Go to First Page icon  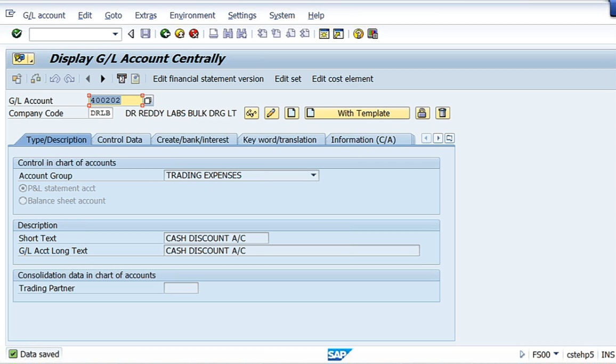(262, 34)
